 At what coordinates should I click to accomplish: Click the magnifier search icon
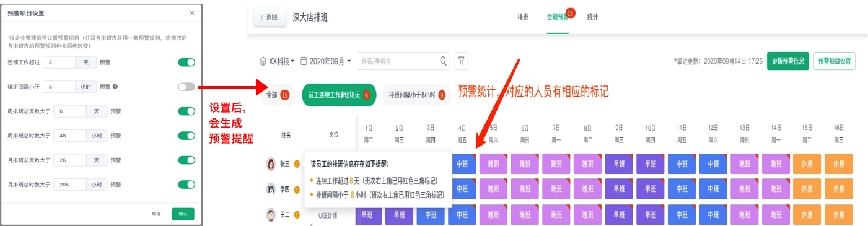(x=443, y=61)
